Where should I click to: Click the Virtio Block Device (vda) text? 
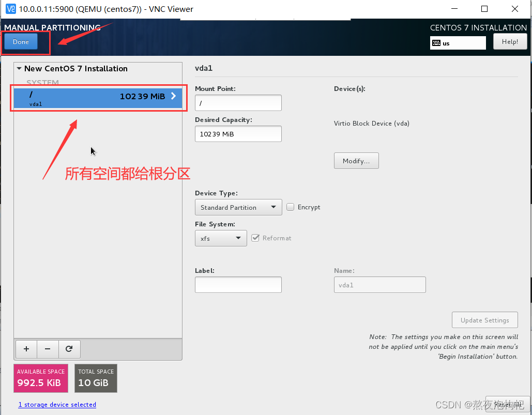(372, 124)
